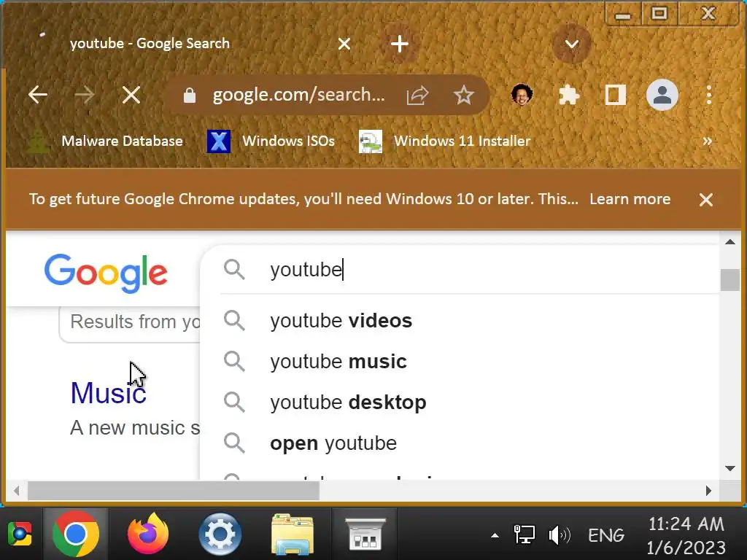
Task: Click the vertical scrollbar down arrow
Action: 729,469
